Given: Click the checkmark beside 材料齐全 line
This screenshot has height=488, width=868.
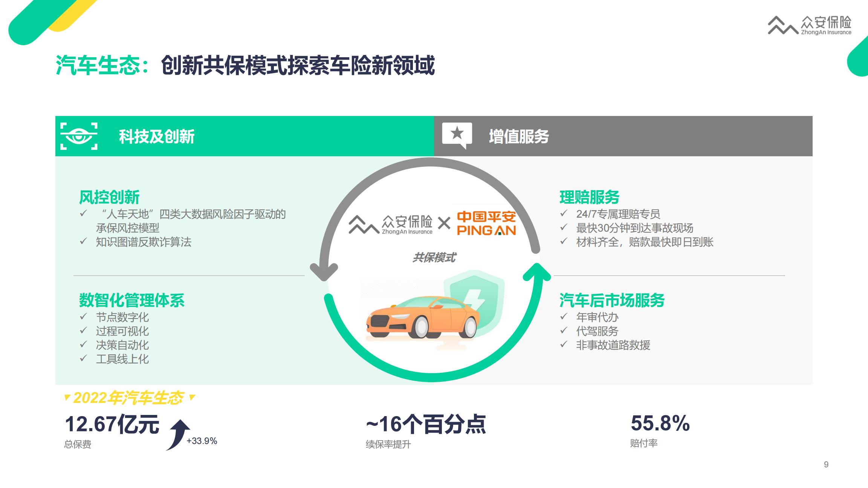Looking at the screenshot, I should (x=564, y=241).
